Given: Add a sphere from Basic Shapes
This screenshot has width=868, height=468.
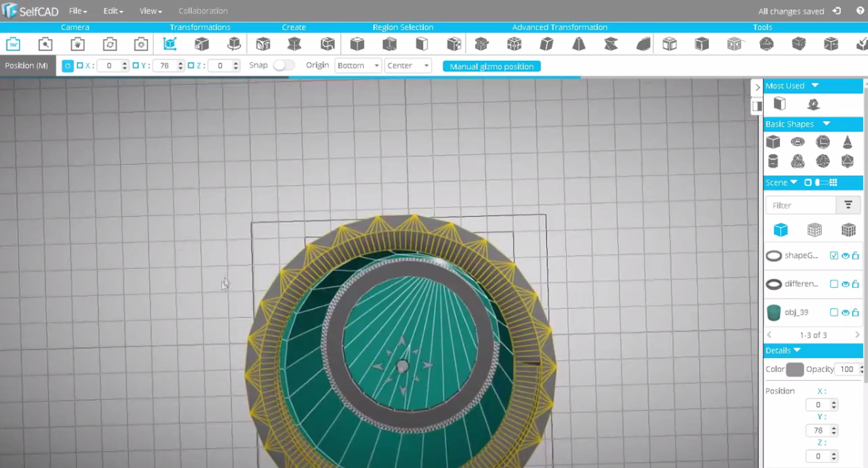Looking at the screenshot, I should tap(823, 142).
